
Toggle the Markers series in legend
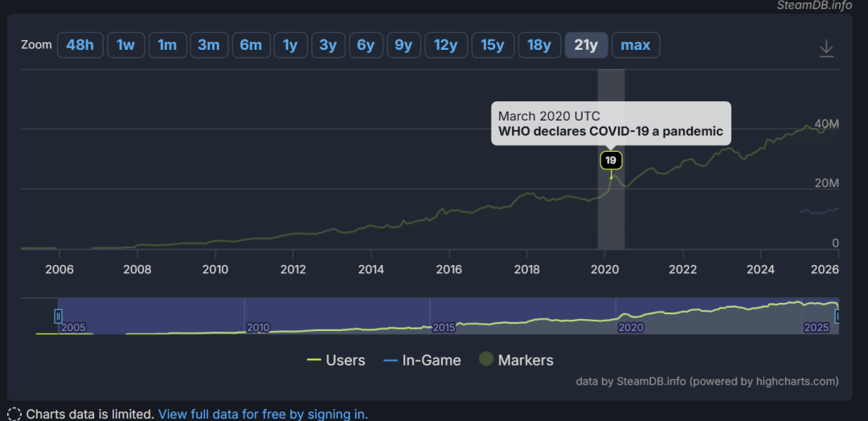pyautogui.click(x=516, y=360)
